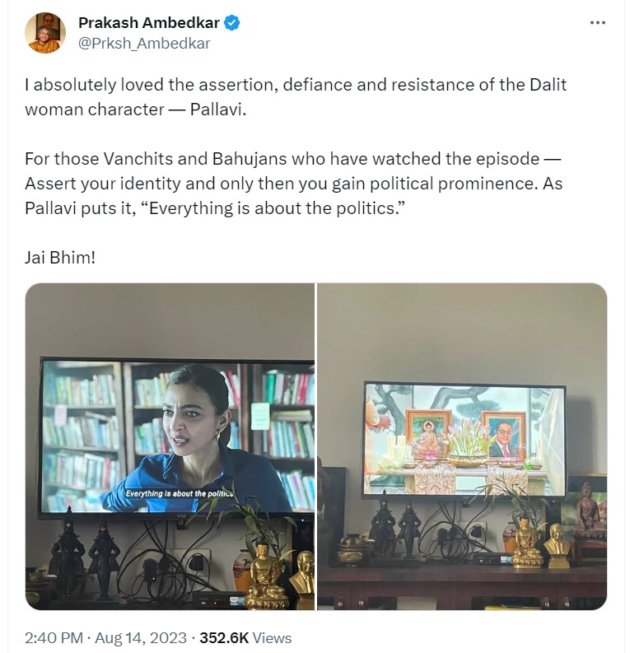Click the "Jai Bhim!" line of the tweet
This screenshot has height=653, width=644.
pos(60,258)
